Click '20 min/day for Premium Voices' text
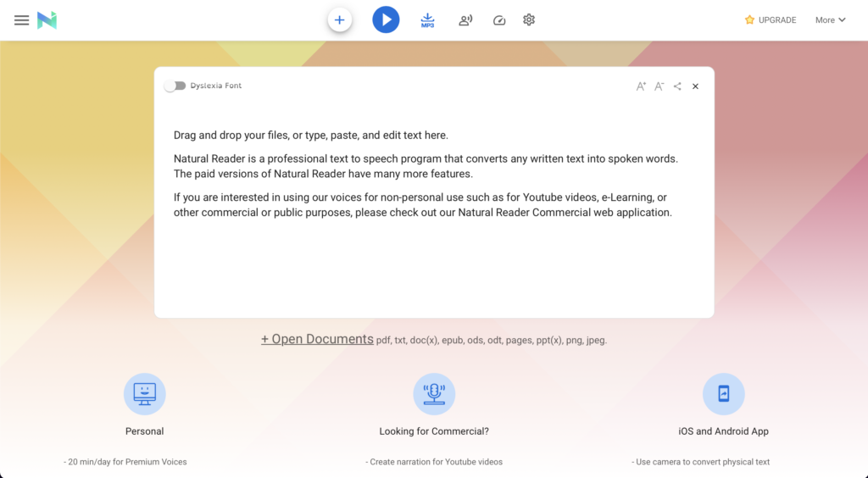The image size is (868, 478). pyautogui.click(x=125, y=461)
